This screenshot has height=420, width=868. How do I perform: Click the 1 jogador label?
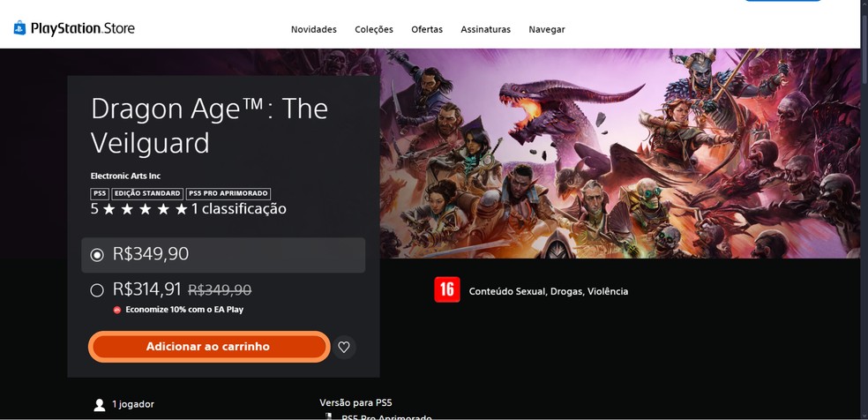133,404
